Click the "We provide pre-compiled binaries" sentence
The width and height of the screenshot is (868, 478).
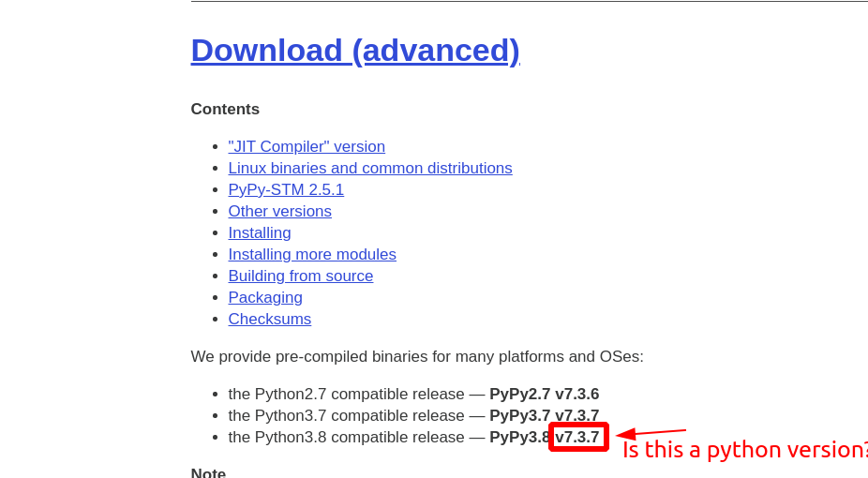pos(417,356)
